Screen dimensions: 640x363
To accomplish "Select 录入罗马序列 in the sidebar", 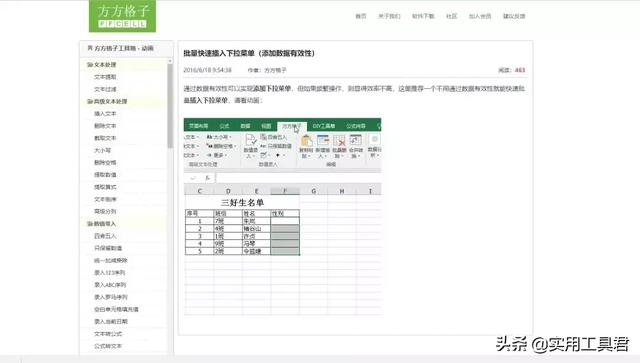I will tap(111, 297).
